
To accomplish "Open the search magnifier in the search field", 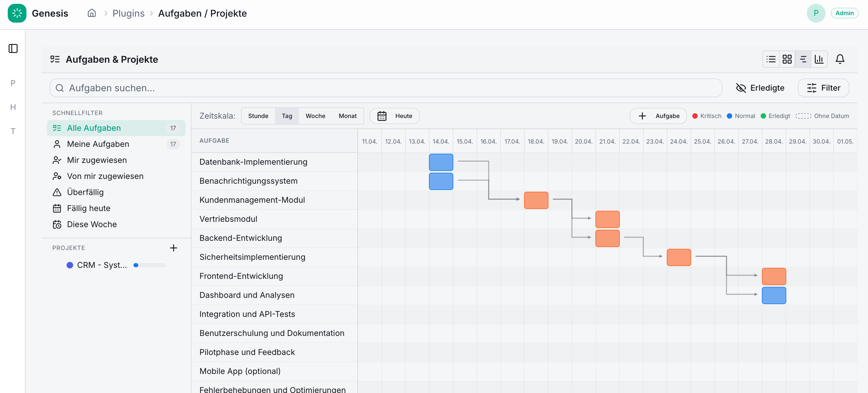I will (x=60, y=88).
